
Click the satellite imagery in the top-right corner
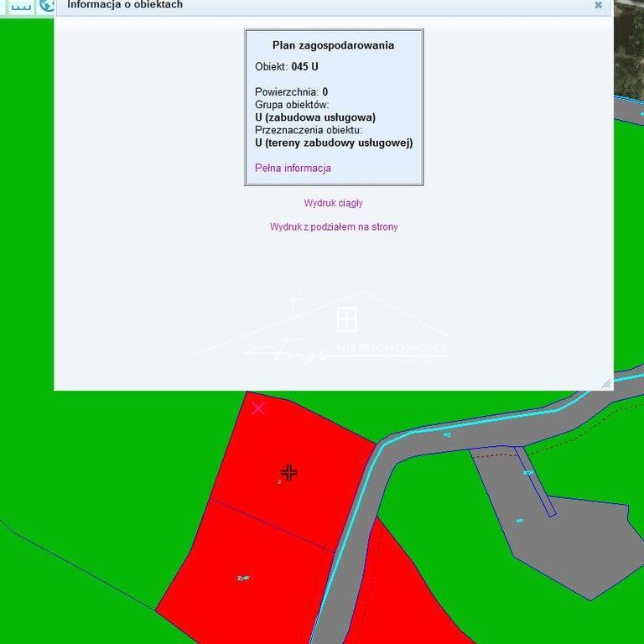pos(629,50)
